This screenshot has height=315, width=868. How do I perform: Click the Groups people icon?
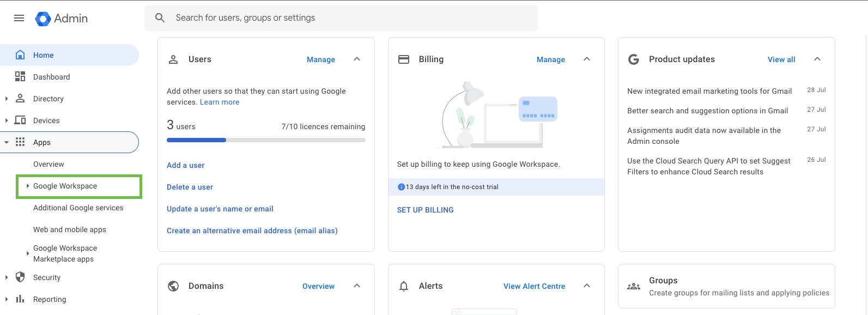(634, 287)
